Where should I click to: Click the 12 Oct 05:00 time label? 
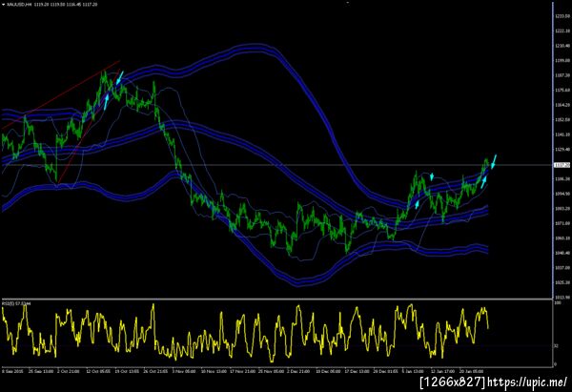pyautogui.click(x=98, y=371)
